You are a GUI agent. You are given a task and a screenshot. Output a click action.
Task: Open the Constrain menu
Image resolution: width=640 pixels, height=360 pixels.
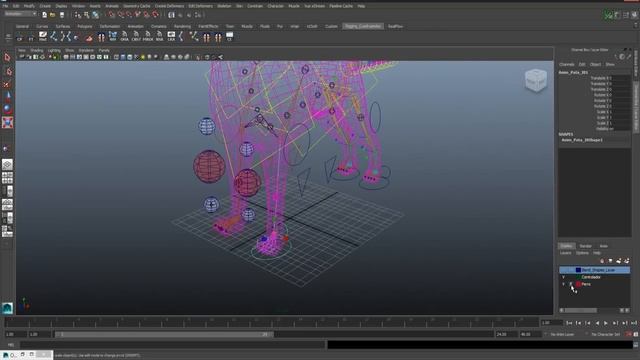(x=255, y=6)
